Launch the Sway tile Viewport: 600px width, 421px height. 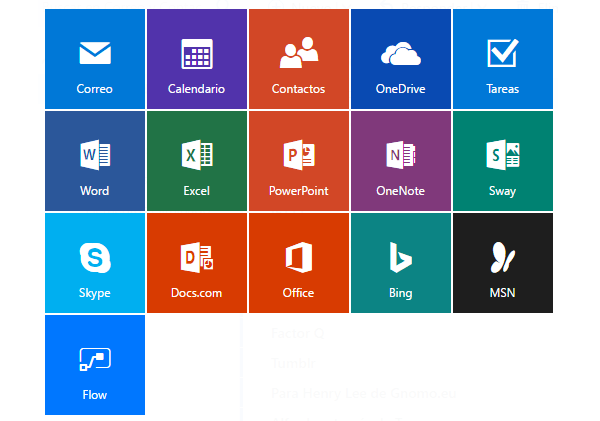503,161
